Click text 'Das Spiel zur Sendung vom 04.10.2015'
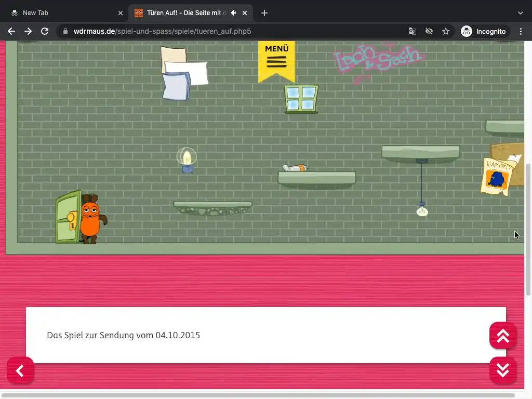This screenshot has width=532, height=399. click(124, 335)
